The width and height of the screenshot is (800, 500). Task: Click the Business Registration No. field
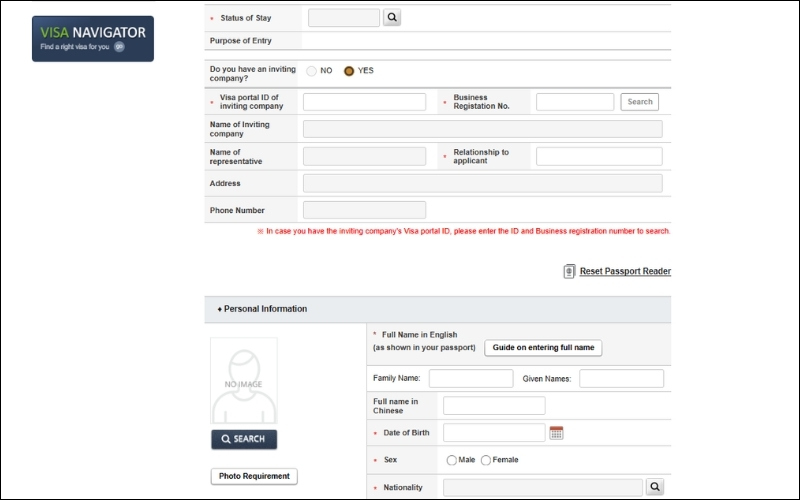575,102
